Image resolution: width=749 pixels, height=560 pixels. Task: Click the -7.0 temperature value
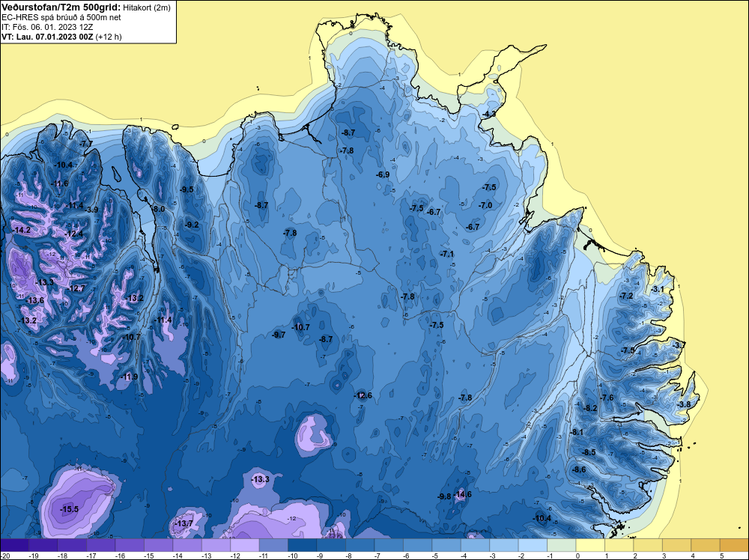click(485, 205)
